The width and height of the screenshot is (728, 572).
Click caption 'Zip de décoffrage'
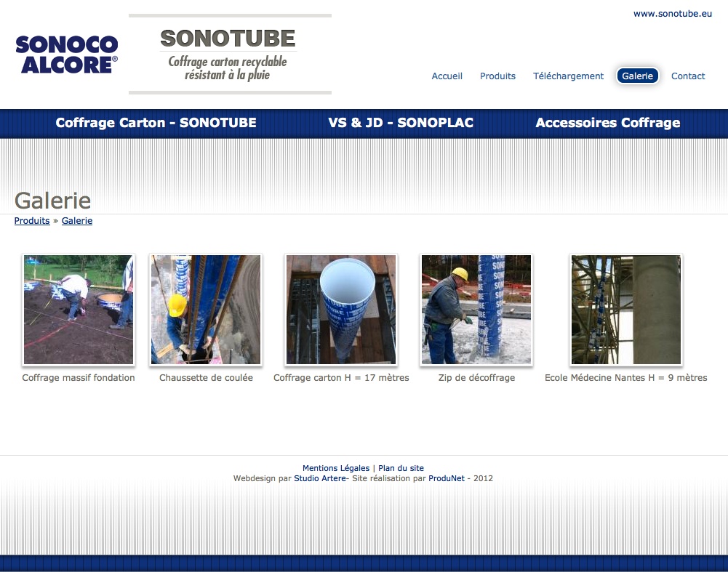(x=477, y=378)
